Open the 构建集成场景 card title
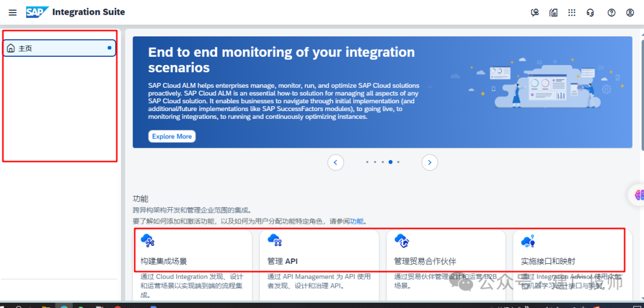The width and height of the screenshot is (644, 308). [x=164, y=261]
